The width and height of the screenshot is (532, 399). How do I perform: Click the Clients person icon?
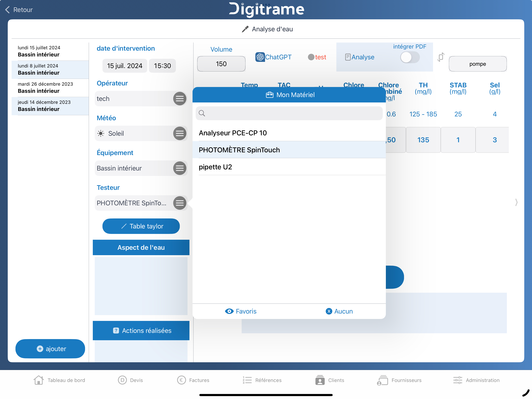click(x=320, y=380)
